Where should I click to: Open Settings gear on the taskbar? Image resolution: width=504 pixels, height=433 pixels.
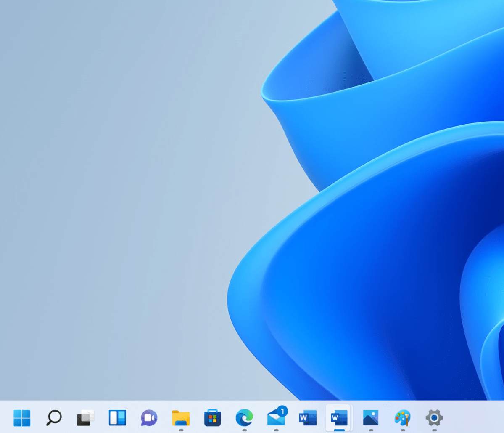434,418
